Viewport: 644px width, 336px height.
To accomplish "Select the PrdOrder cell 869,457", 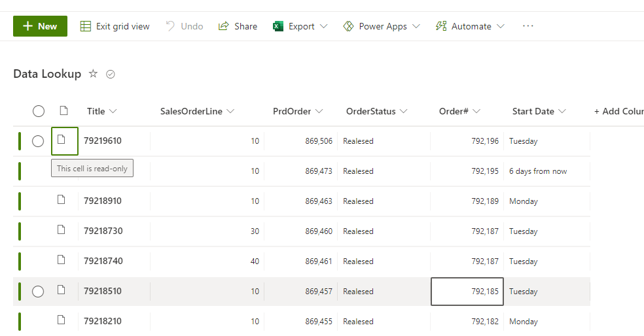I will tap(300, 292).
